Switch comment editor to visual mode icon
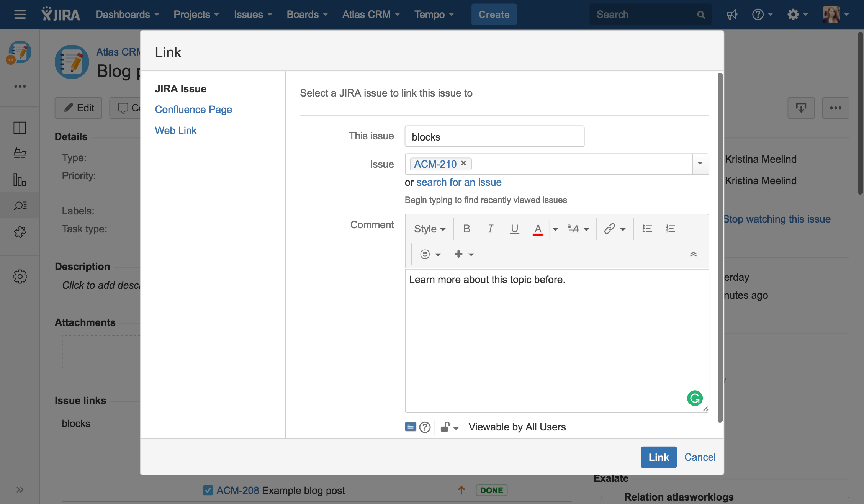The width and height of the screenshot is (864, 504). (410, 427)
